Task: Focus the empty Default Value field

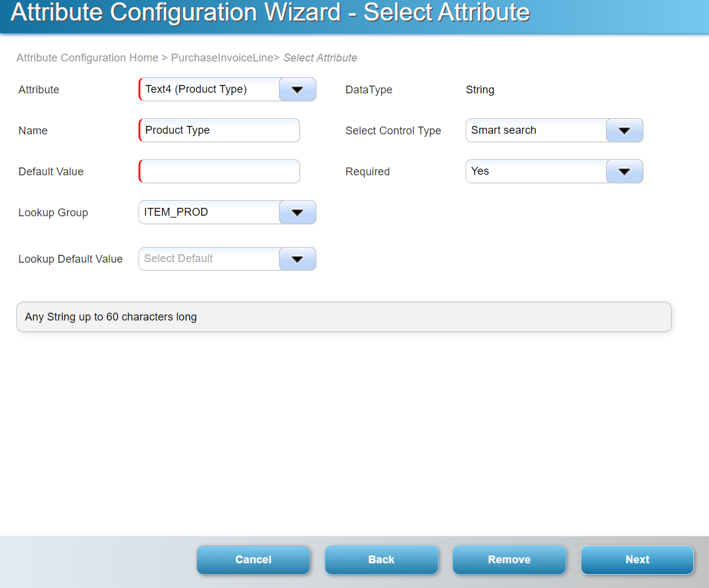Action: pyautogui.click(x=219, y=171)
